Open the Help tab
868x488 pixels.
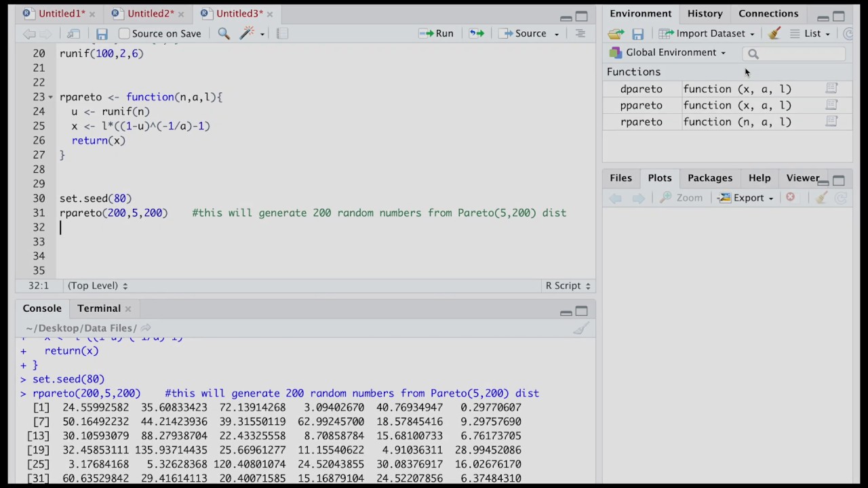coord(759,178)
